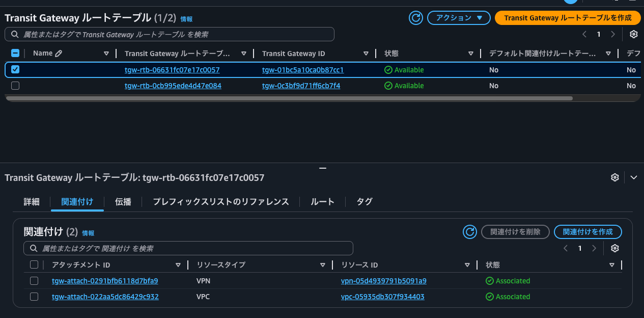Image resolution: width=644 pixels, height=318 pixels.
Task: Click 関連付けを作成 button
Action: pos(588,232)
